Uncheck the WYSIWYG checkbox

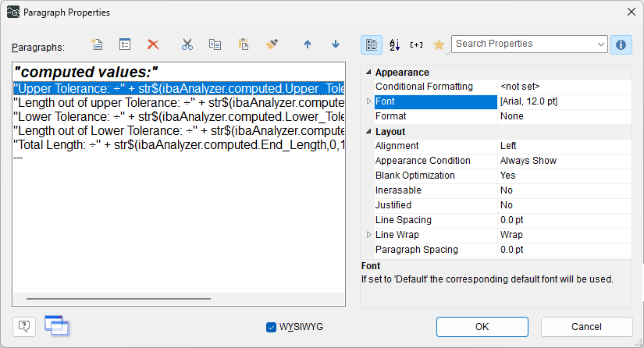(x=271, y=327)
